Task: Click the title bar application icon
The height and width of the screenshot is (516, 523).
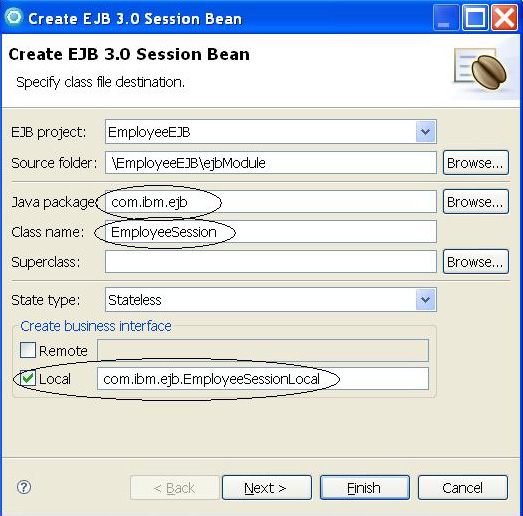Action: [x=14, y=17]
